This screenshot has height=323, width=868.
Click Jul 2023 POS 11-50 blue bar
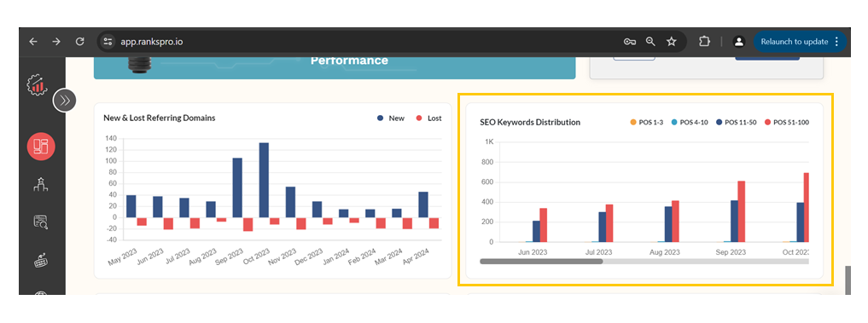[603, 227]
